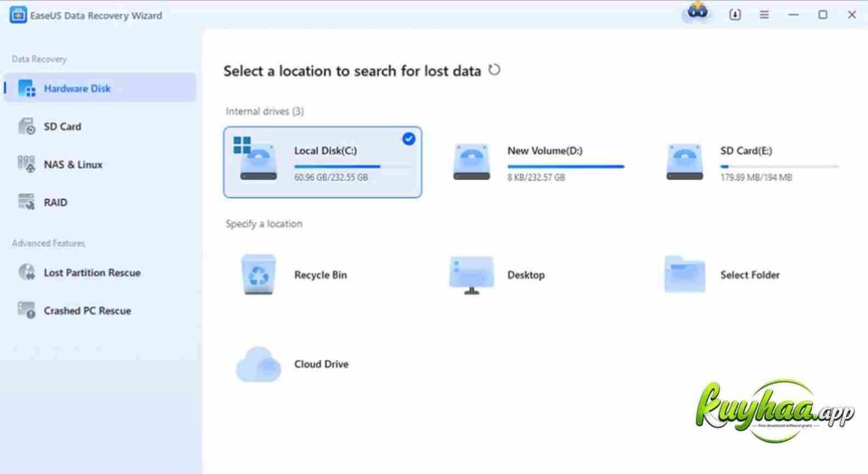Click the Recycle Bin label

[320, 276]
